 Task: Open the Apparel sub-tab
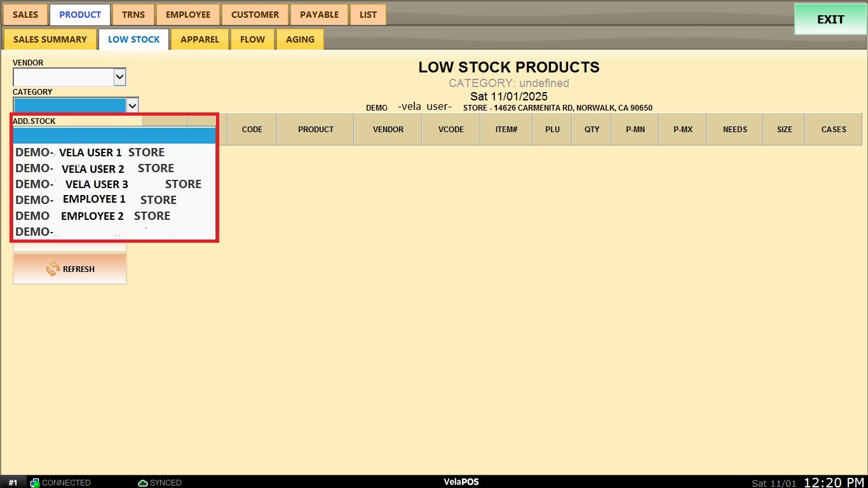click(x=200, y=39)
